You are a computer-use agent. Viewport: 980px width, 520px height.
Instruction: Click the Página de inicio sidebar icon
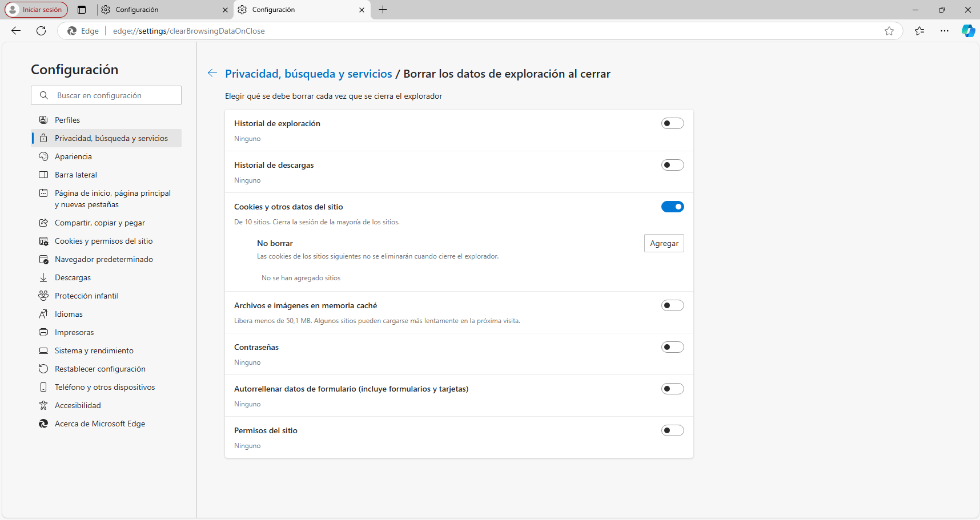tap(43, 193)
